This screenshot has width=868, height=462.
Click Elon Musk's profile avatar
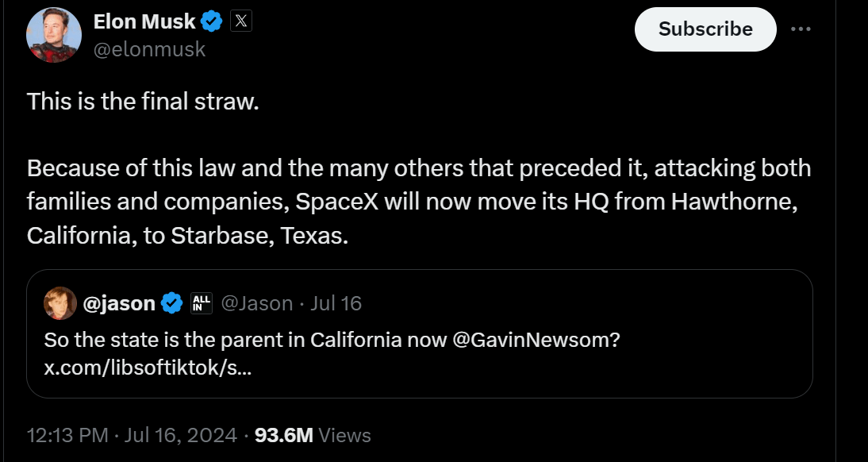[54, 35]
